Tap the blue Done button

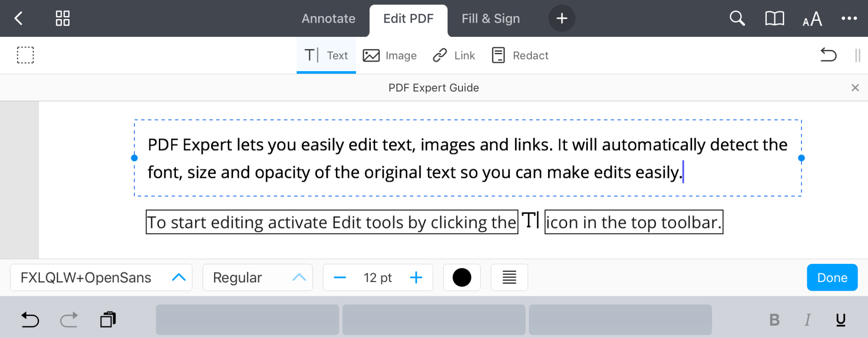point(832,277)
